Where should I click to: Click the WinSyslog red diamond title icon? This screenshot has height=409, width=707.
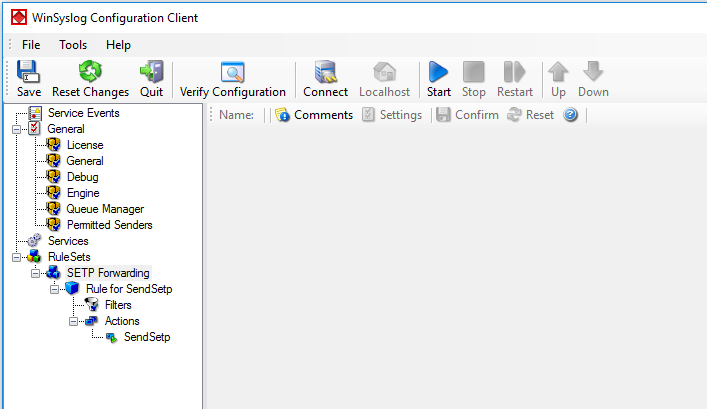pos(19,18)
